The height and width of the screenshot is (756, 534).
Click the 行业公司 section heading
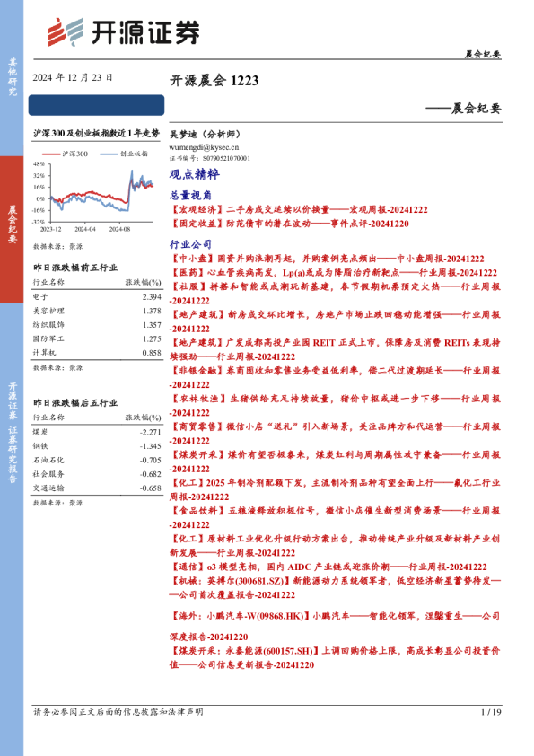pyautogui.click(x=190, y=244)
